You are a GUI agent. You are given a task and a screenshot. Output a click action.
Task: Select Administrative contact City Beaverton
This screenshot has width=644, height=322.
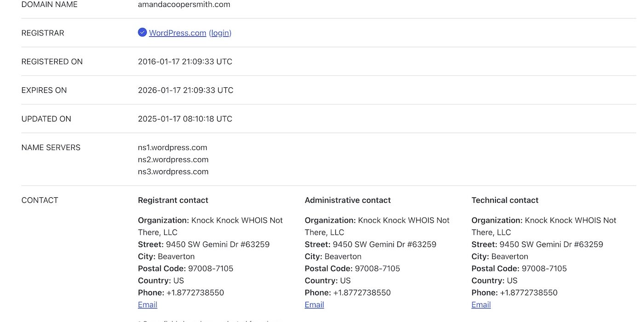coord(333,256)
